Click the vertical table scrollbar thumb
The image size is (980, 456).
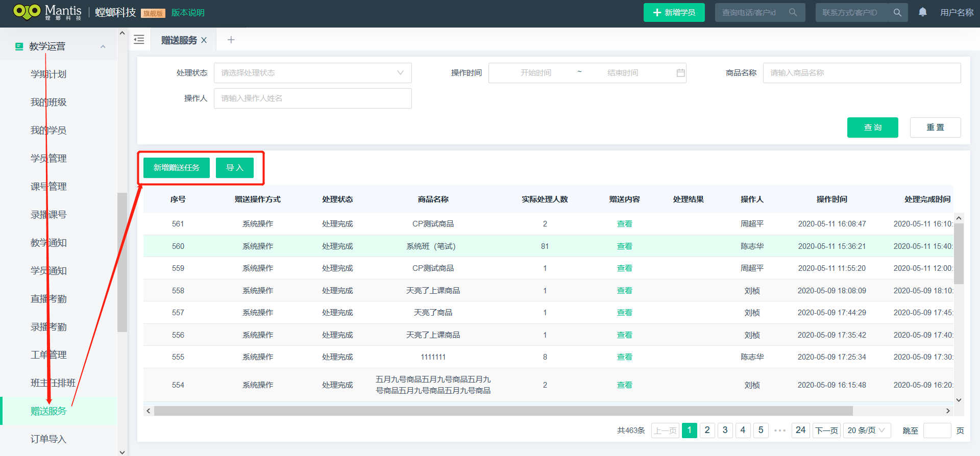pyautogui.click(x=959, y=254)
